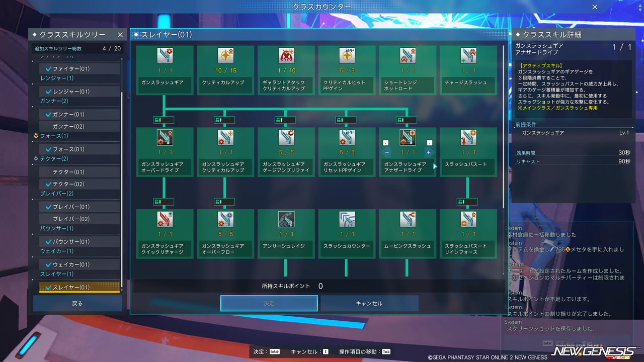644x362 pixels.
Task: Choose the highlighted スレイヤー(01) row in the list
Action: [79, 287]
